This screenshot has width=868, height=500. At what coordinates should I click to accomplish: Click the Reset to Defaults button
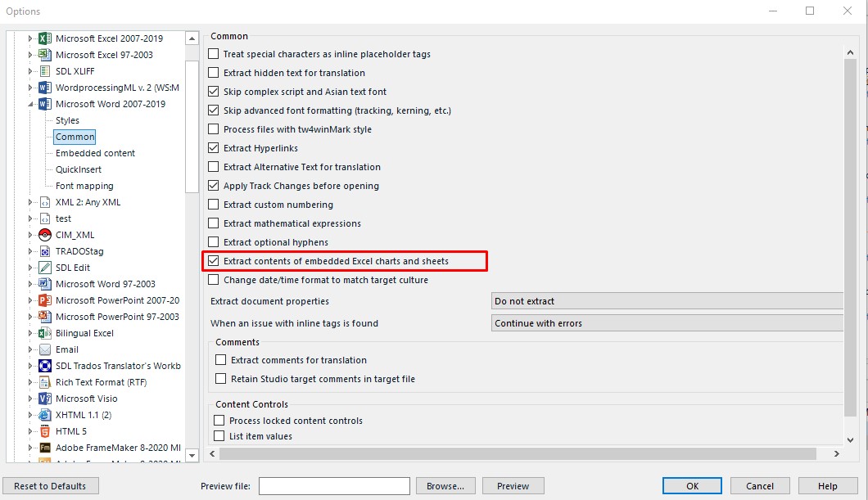pos(51,485)
